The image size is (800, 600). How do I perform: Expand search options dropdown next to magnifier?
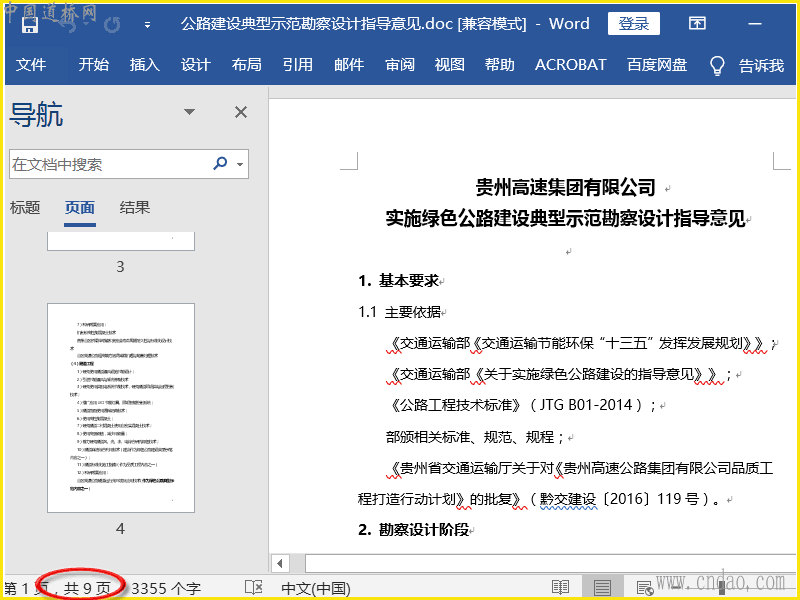(x=240, y=164)
